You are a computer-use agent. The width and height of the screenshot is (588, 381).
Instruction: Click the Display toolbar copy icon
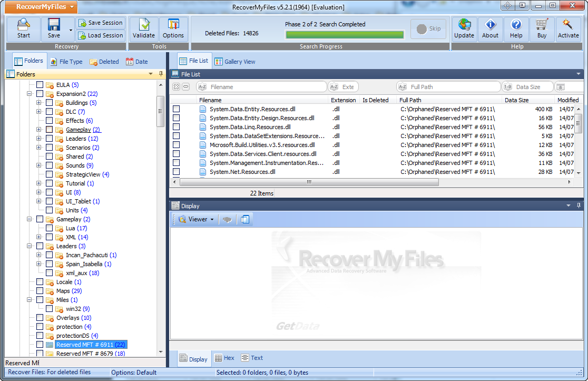[245, 219]
